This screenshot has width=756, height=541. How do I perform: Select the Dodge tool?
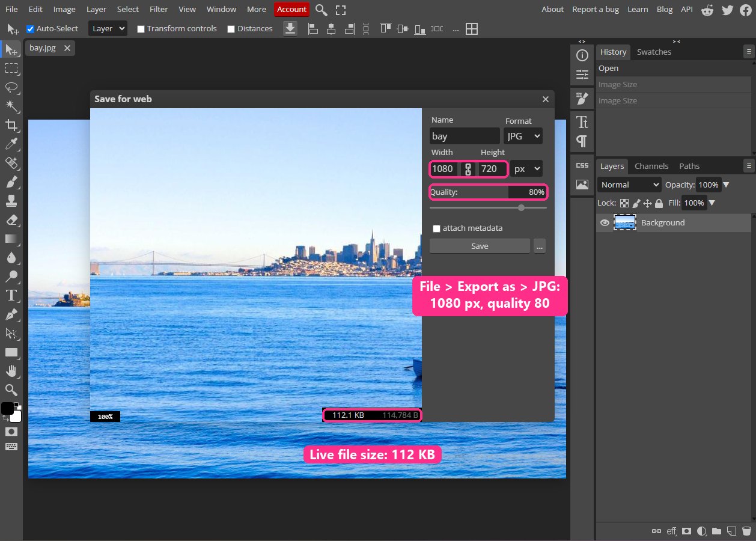tap(11, 277)
